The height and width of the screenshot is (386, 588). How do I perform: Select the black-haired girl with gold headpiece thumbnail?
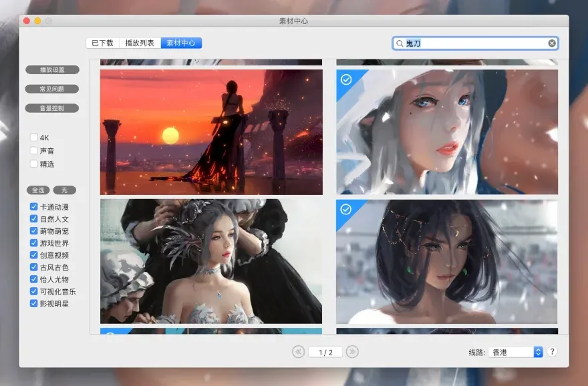pos(446,261)
